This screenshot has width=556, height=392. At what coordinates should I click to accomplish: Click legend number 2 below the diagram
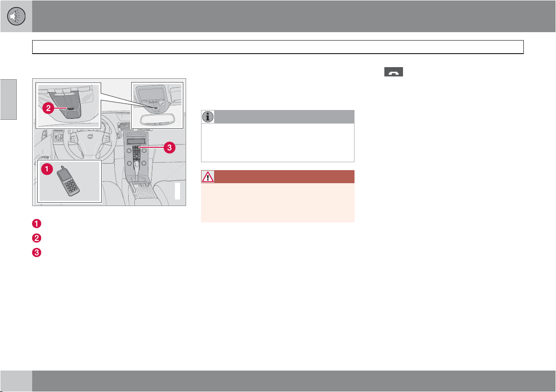36,238
